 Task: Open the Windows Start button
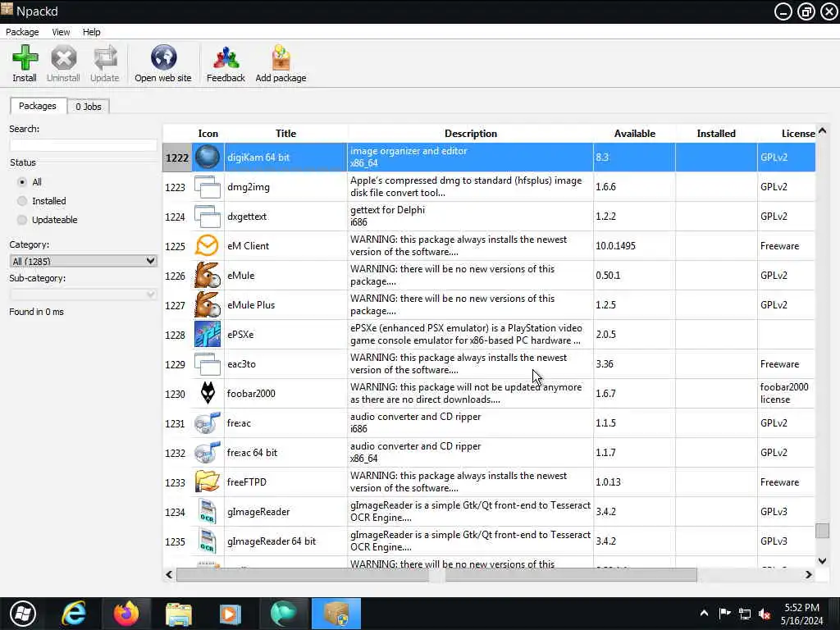[22, 614]
